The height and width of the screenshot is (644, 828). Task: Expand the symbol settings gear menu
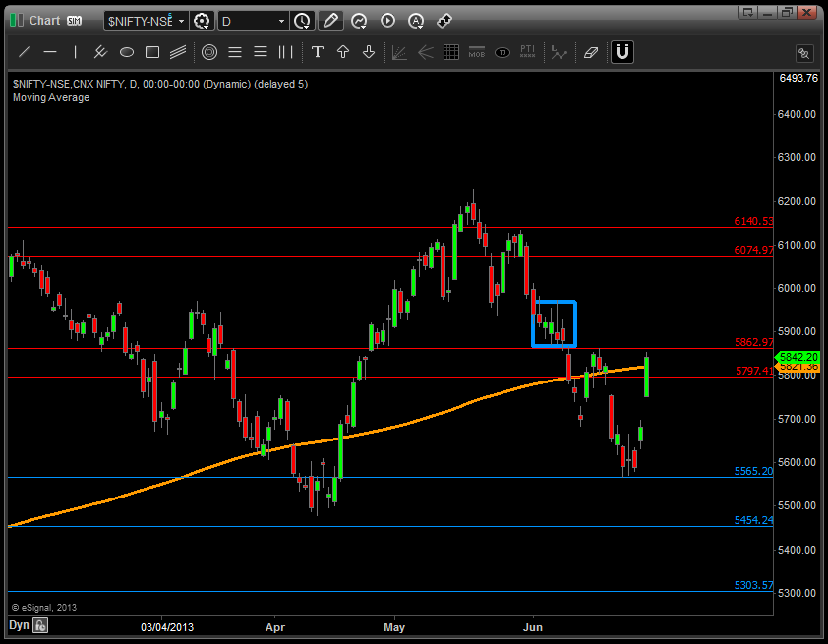pos(203,20)
